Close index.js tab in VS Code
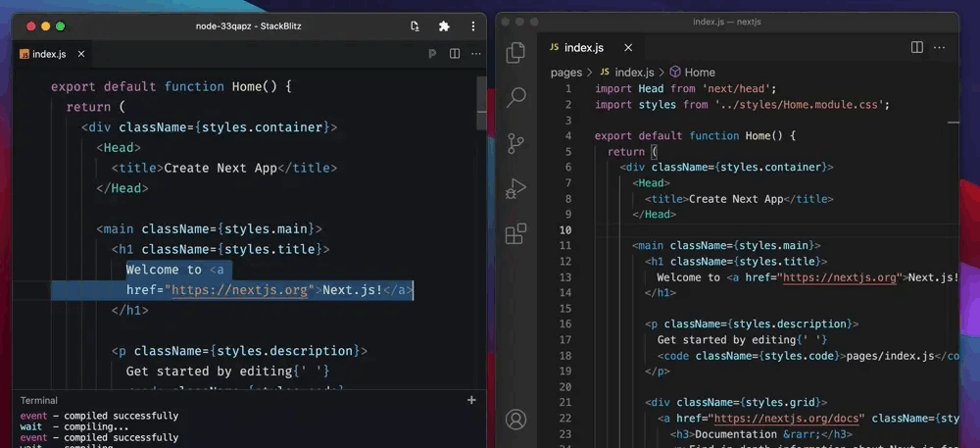 click(628, 47)
